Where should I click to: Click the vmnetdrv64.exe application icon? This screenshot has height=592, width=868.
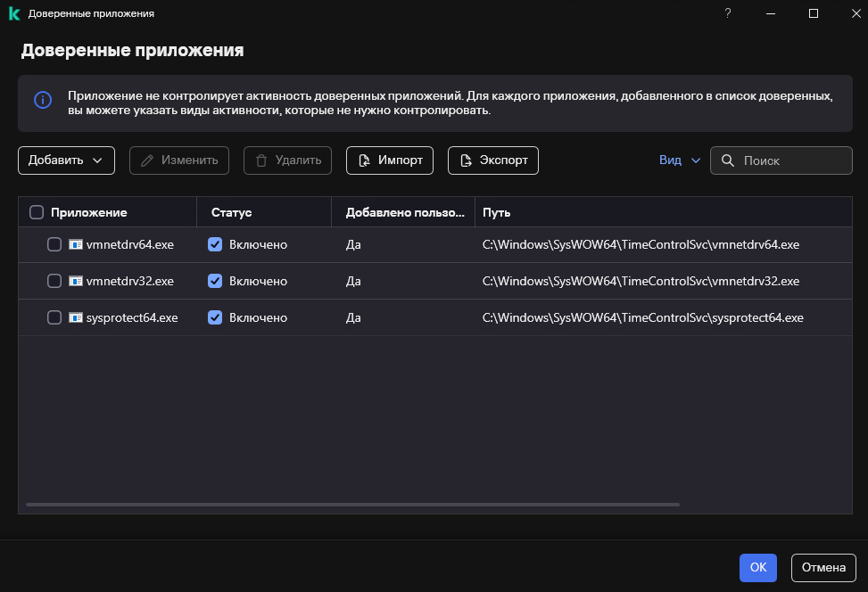[x=76, y=244]
